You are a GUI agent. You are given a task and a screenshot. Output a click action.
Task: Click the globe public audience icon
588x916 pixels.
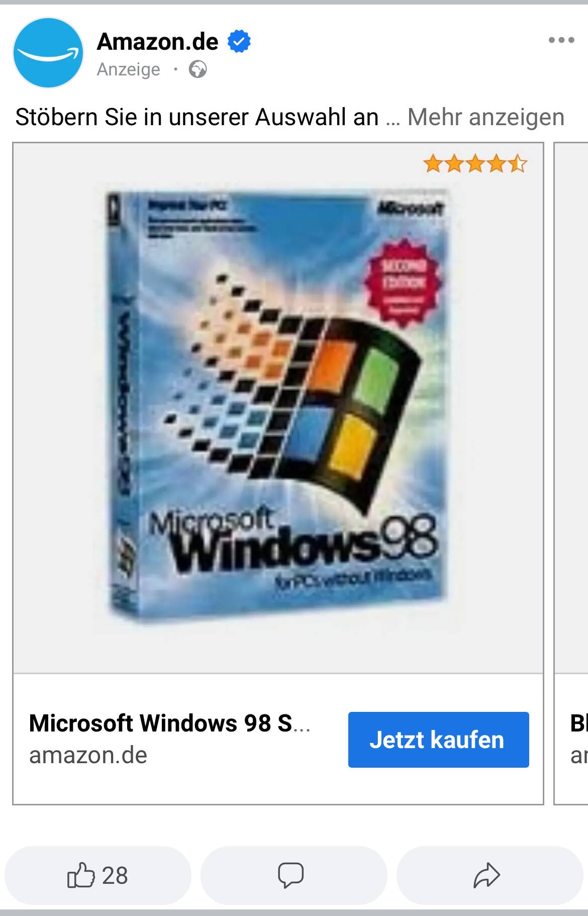coord(198,69)
